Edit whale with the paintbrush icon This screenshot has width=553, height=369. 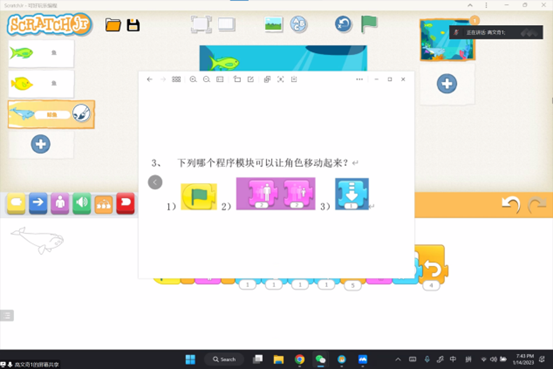point(81,114)
